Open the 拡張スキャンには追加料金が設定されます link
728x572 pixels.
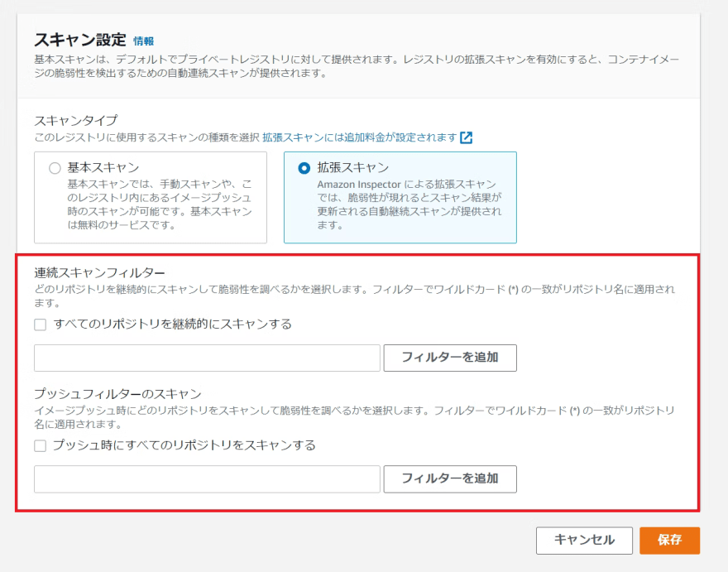pos(360,137)
